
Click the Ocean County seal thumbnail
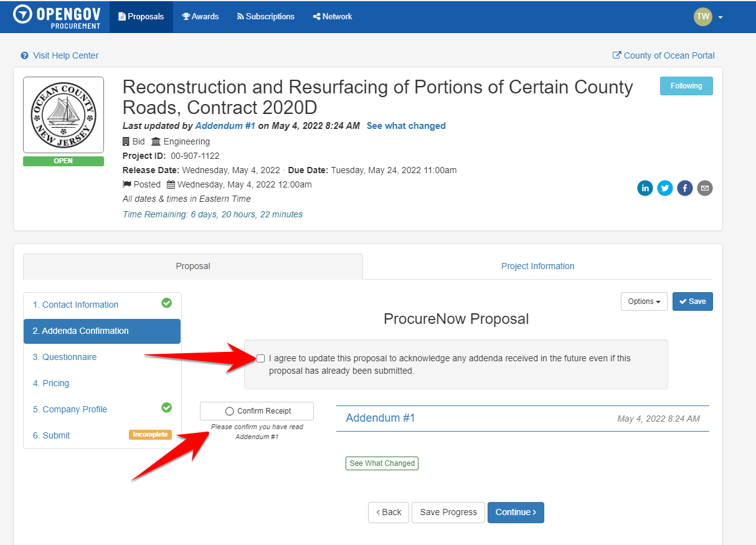(x=64, y=115)
